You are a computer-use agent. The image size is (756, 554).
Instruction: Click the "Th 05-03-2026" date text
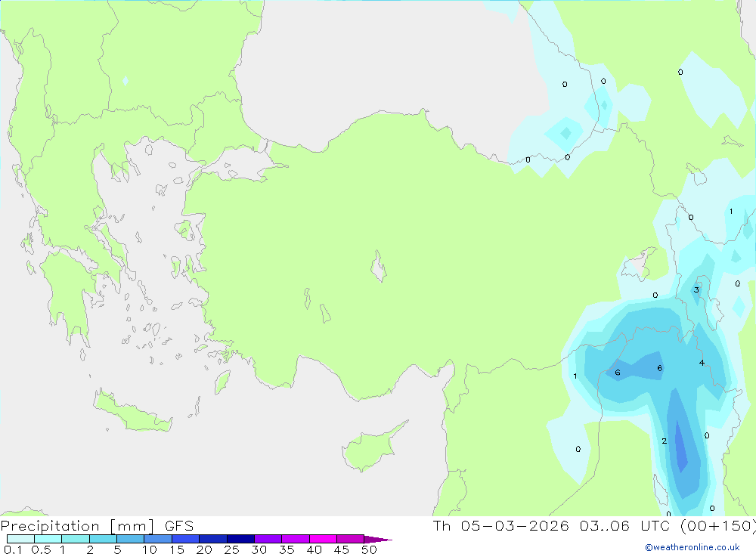[501, 525]
